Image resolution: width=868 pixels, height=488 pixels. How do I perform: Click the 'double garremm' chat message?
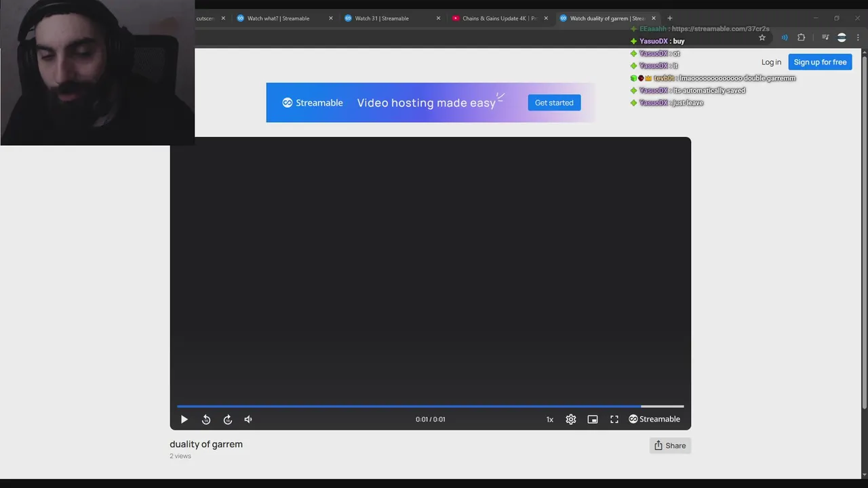738,79
